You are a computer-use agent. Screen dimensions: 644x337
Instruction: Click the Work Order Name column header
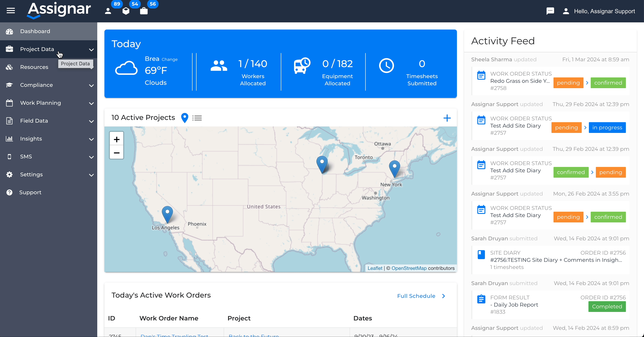[169, 318]
